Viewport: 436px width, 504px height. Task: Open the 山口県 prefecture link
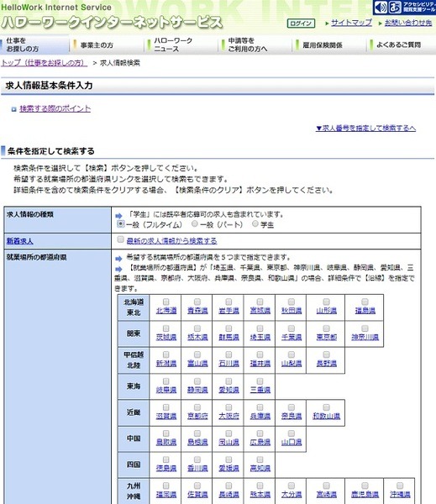292,442
